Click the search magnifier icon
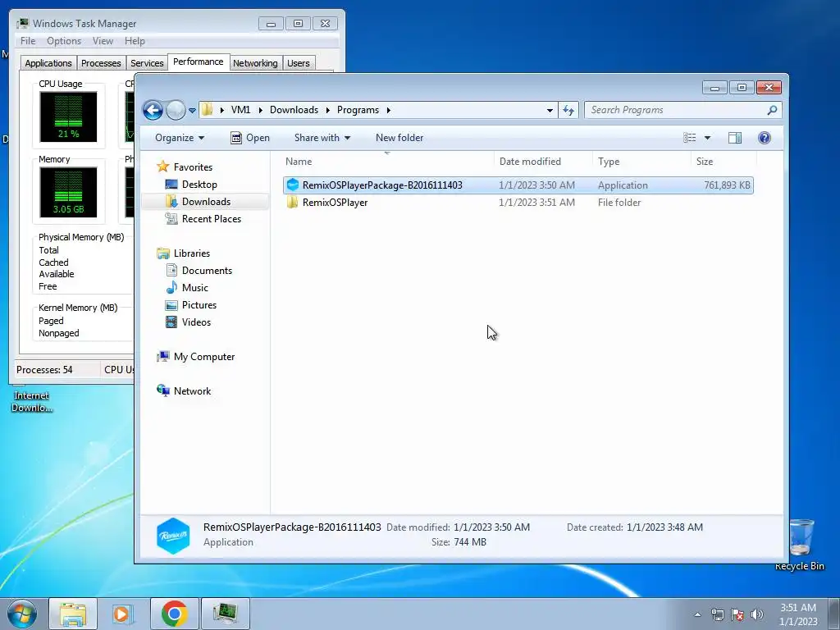Image resolution: width=840 pixels, height=630 pixels. (772, 110)
